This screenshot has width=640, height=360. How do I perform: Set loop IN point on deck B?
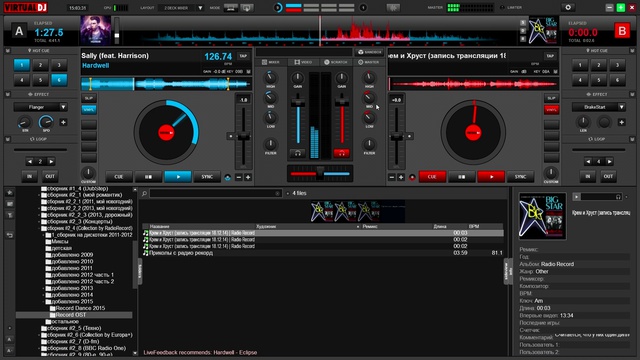588,176
